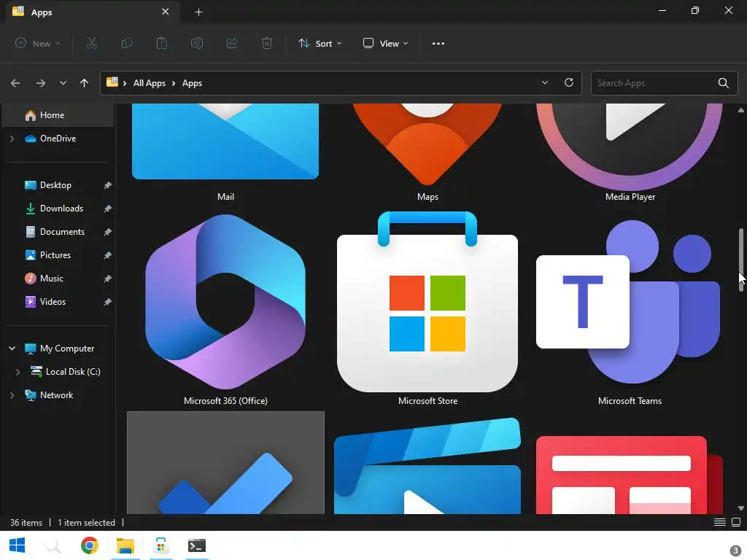Switch to details list view icon in status bar
Image resolution: width=747 pixels, height=560 pixels.
click(x=720, y=522)
